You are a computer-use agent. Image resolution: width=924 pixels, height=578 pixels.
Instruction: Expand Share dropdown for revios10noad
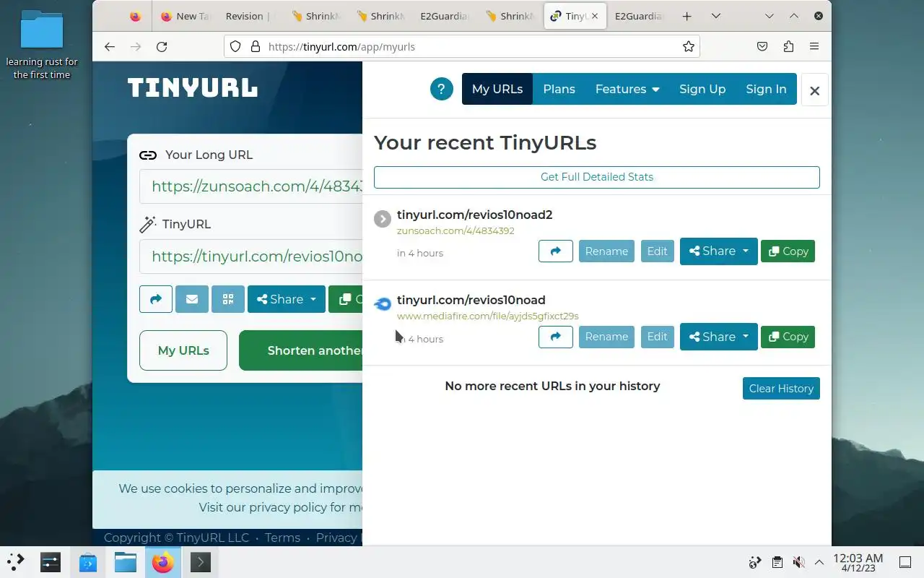[x=718, y=337]
